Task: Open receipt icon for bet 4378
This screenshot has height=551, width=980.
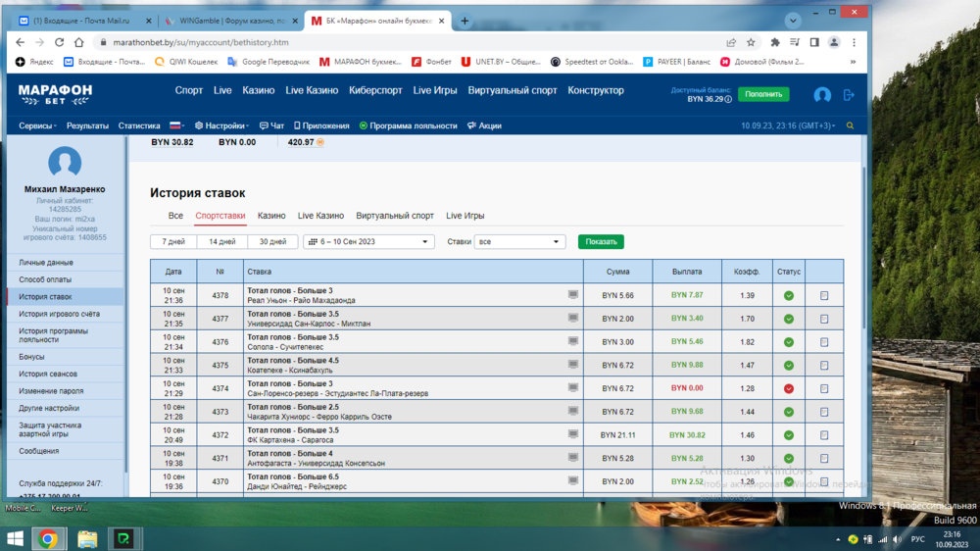Action: click(x=824, y=295)
